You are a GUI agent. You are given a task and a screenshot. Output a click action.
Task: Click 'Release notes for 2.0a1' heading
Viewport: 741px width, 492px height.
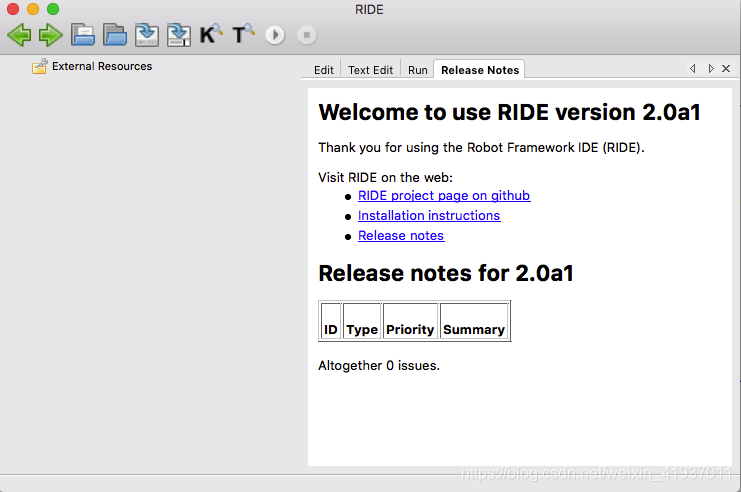point(446,273)
